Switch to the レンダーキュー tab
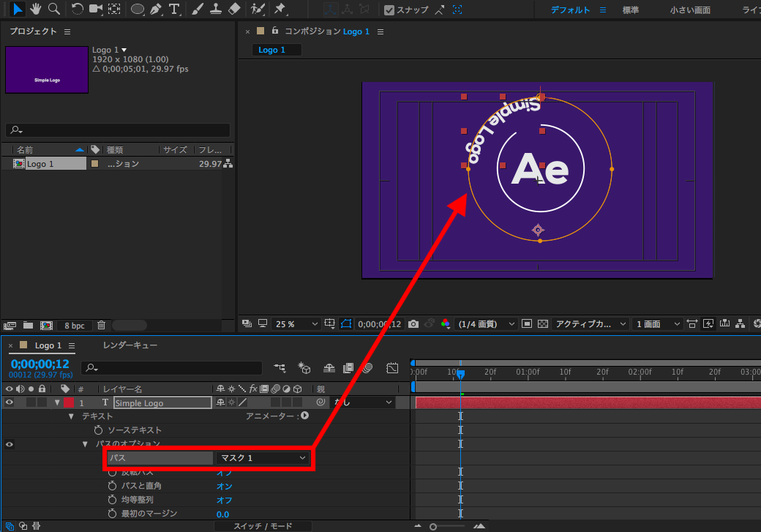Viewport: 761px width, 532px height. pos(130,345)
